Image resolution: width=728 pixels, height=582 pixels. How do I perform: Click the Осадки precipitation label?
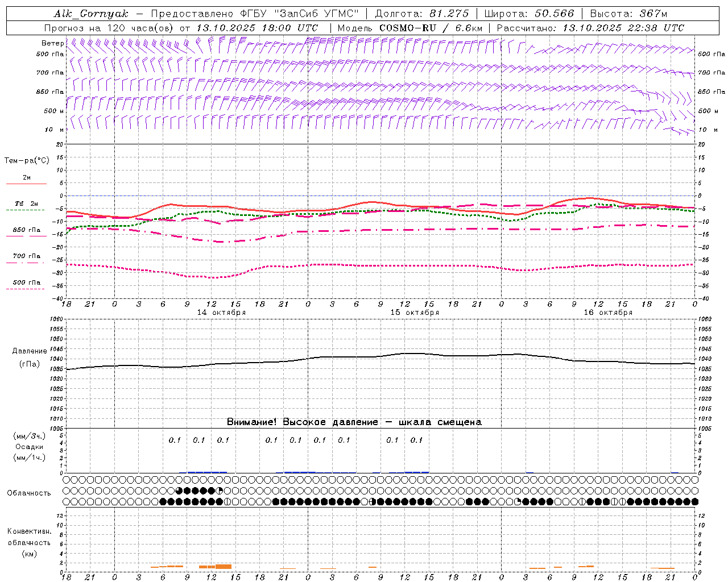[x=29, y=447]
